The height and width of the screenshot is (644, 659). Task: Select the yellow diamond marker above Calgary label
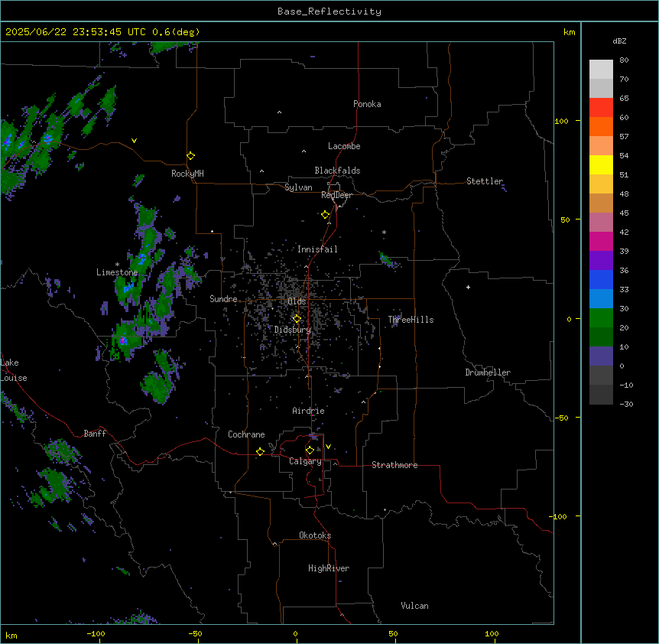(310, 450)
